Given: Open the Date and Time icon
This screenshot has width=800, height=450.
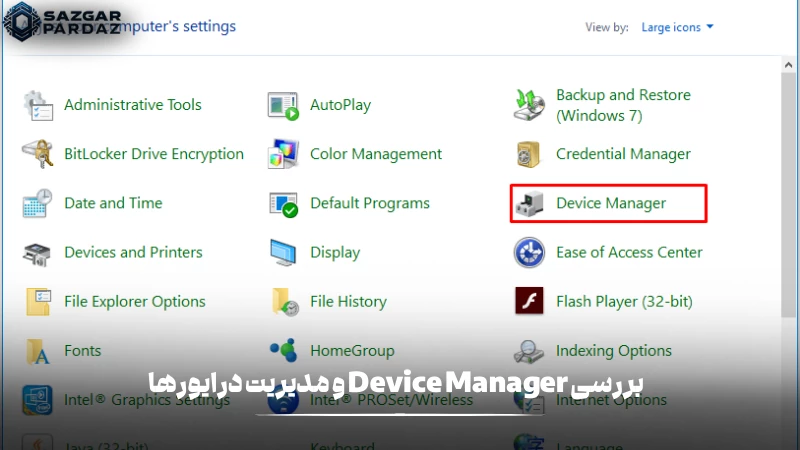Looking at the screenshot, I should coord(38,204).
